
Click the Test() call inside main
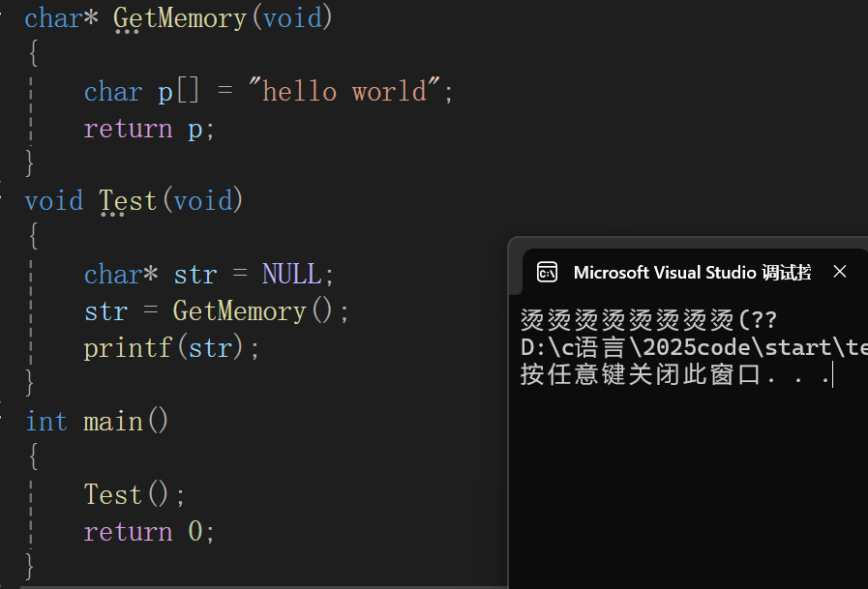point(126,494)
